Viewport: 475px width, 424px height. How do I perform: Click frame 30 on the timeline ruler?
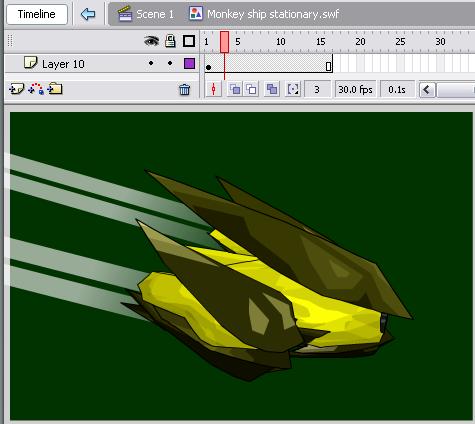click(440, 42)
